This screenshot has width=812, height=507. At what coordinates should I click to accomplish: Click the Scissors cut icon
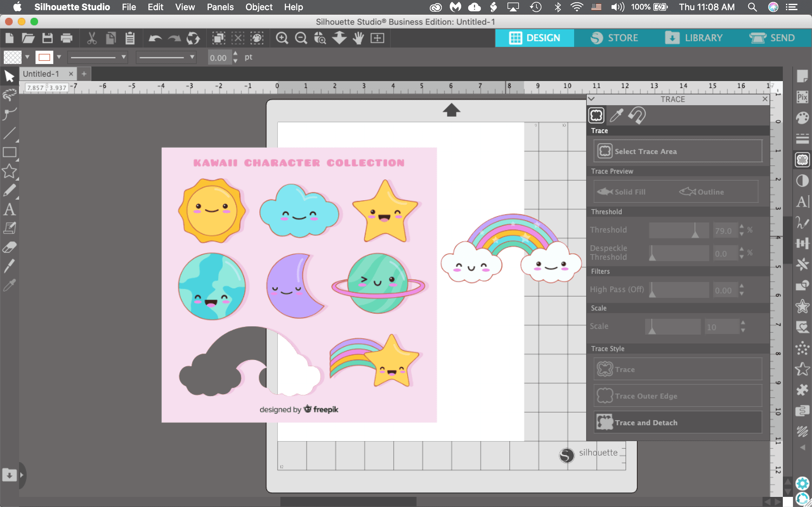click(x=92, y=38)
